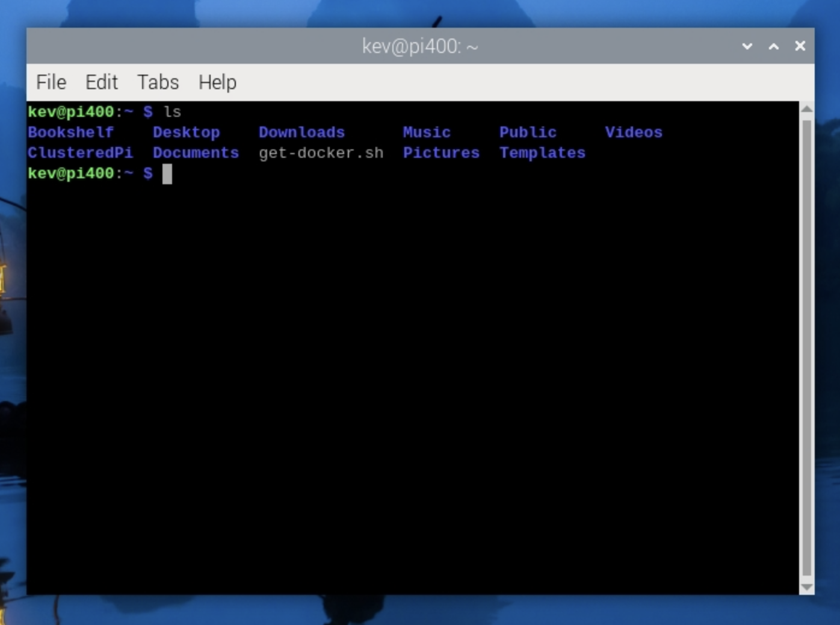
Task: Minimize the terminal window with the down chevron
Action: (747, 46)
